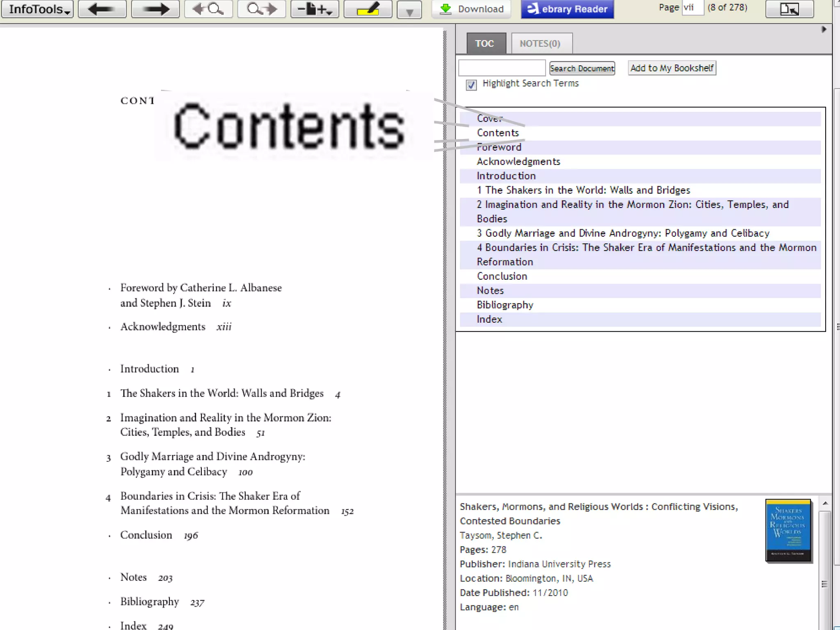Go to the next page with forward arrow

tap(155, 9)
